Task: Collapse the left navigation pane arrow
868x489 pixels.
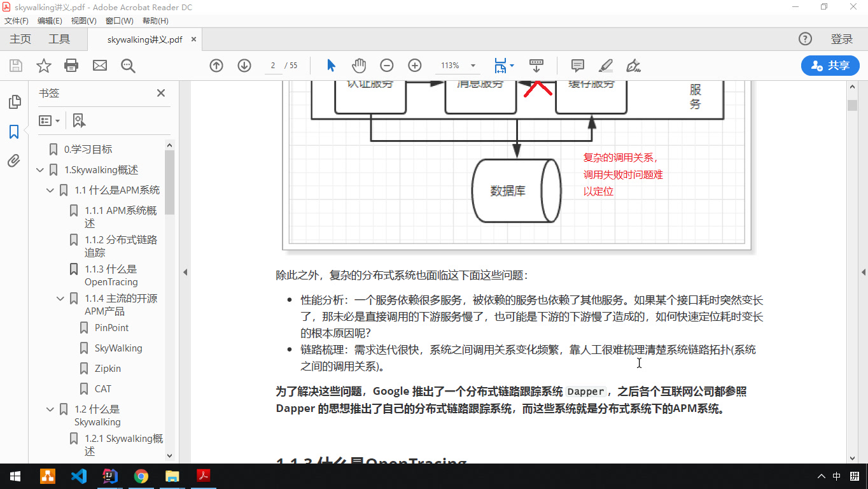Action: pos(185,272)
